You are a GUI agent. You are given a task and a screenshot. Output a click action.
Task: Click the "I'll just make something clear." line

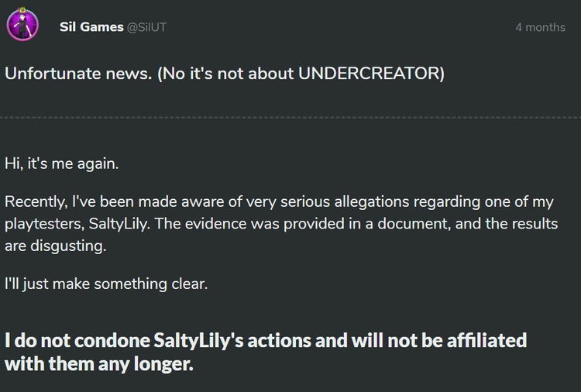[106, 284]
